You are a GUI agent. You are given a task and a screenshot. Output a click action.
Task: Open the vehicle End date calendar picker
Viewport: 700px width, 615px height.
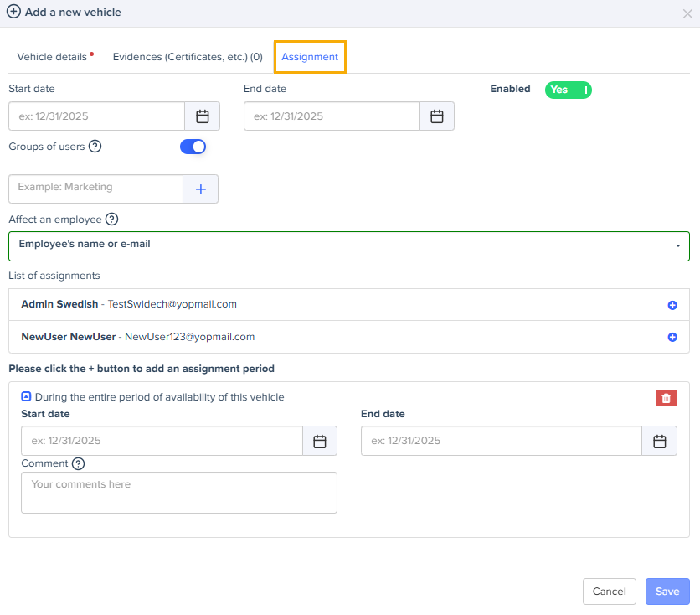436,116
